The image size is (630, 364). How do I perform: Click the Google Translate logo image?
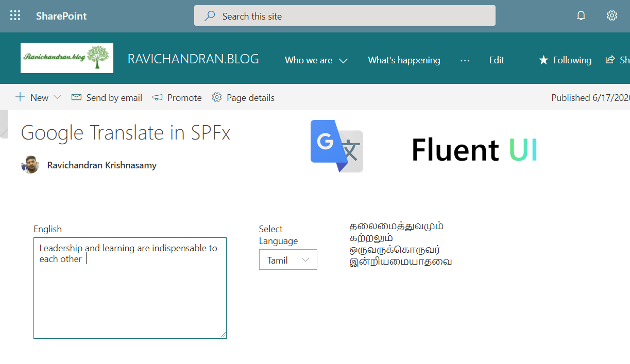(337, 146)
